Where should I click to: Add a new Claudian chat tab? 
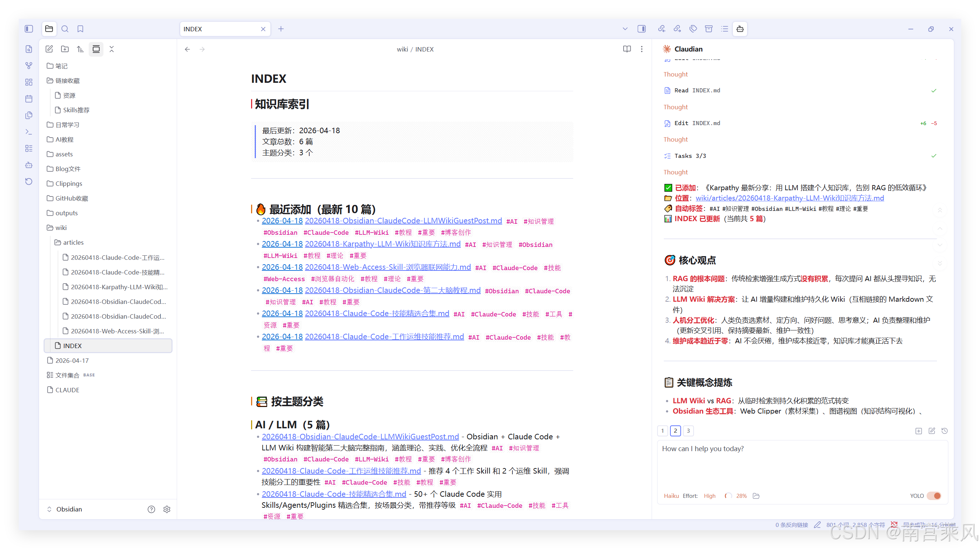[x=919, y=431]
